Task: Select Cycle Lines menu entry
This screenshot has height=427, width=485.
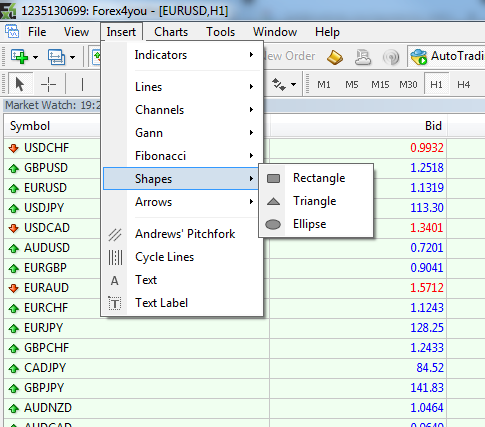Action: pos(182,257)
